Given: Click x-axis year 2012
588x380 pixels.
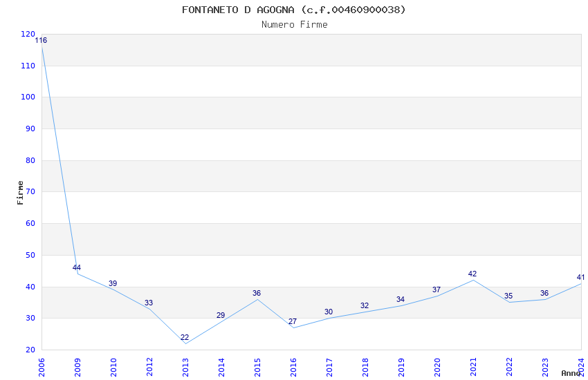Looking at the screenshot, I should click(x=149, y=367).
